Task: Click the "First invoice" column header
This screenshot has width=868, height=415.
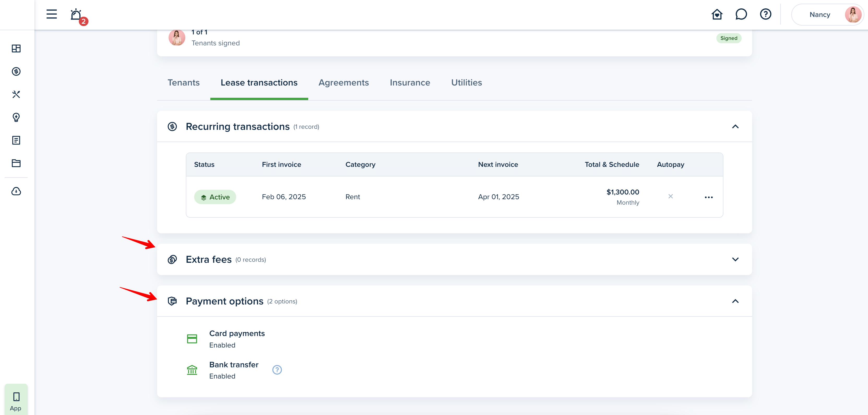Action: [x=281, y=164]
